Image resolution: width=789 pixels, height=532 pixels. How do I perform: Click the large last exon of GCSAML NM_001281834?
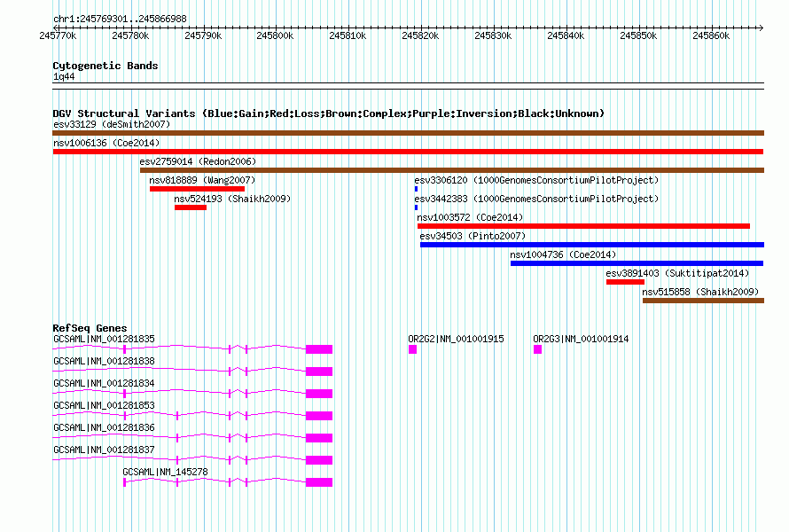319,394
